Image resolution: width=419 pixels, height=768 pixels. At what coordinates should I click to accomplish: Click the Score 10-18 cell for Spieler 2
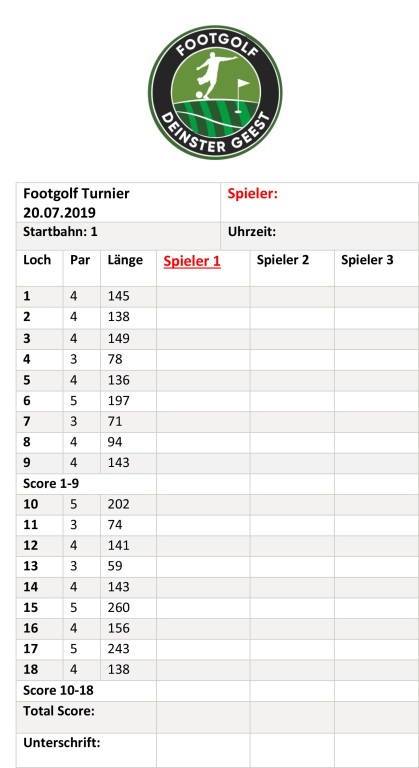point(292,691)
